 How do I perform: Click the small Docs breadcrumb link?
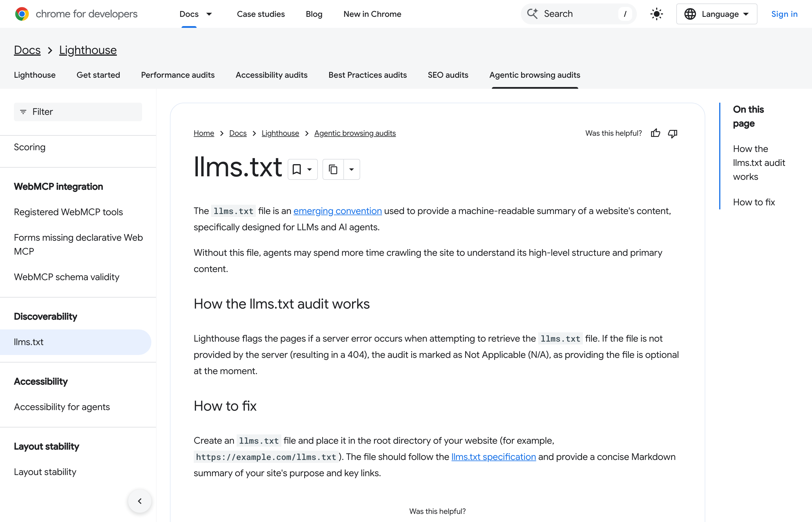tap(238, 133)
